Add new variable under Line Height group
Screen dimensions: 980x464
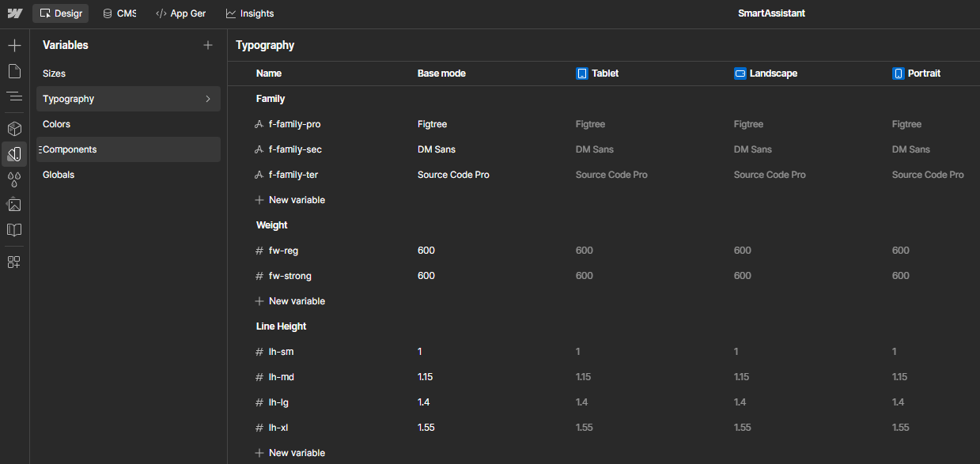(x=289, y=453)
